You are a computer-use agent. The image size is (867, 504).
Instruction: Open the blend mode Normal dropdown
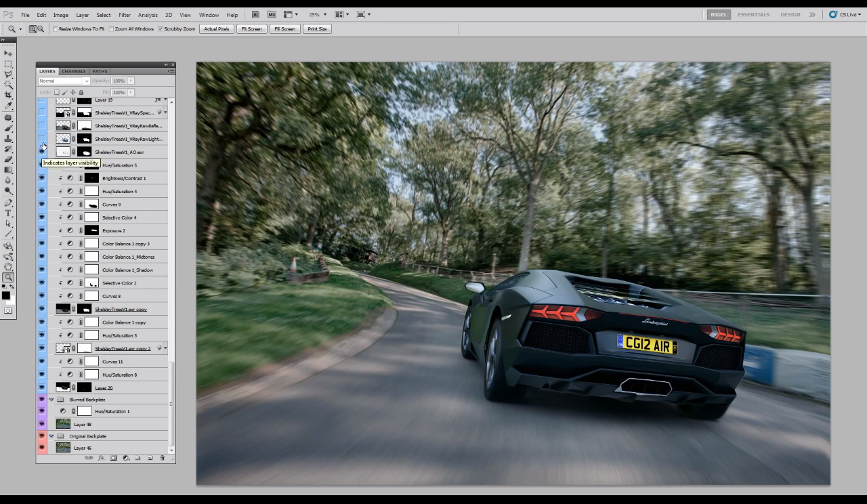click(64, 81)
